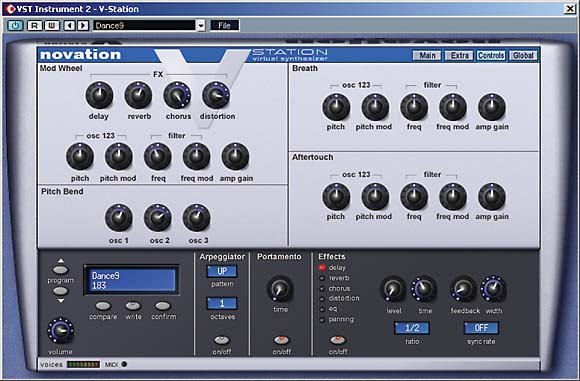
Task: Click the Mod Wheel FX delay knob
Action: point(99,95)
